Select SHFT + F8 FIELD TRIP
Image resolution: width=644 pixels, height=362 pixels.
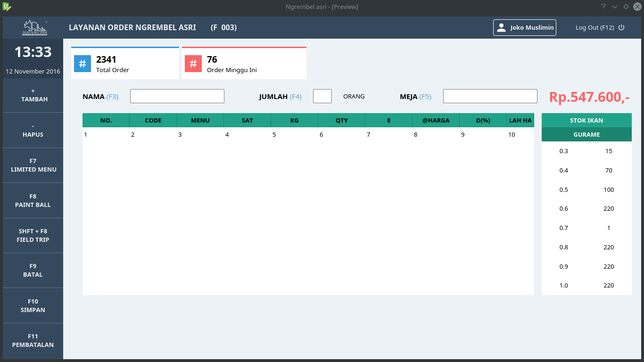pyautogui.click(x=33, y=236)
